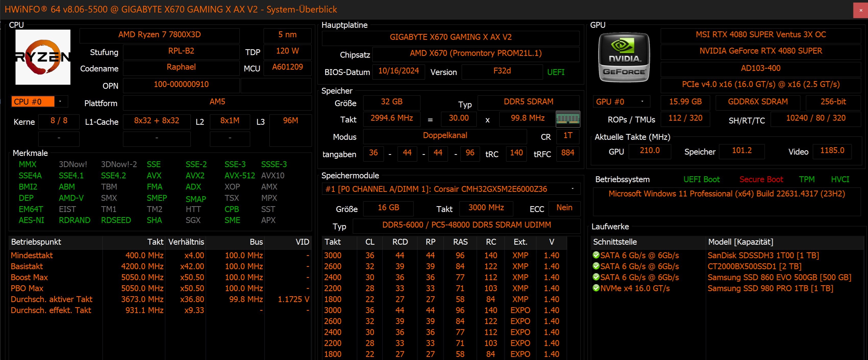
Task: Click the AMD Ryzen logo image
Action: [x=43, y=57]
